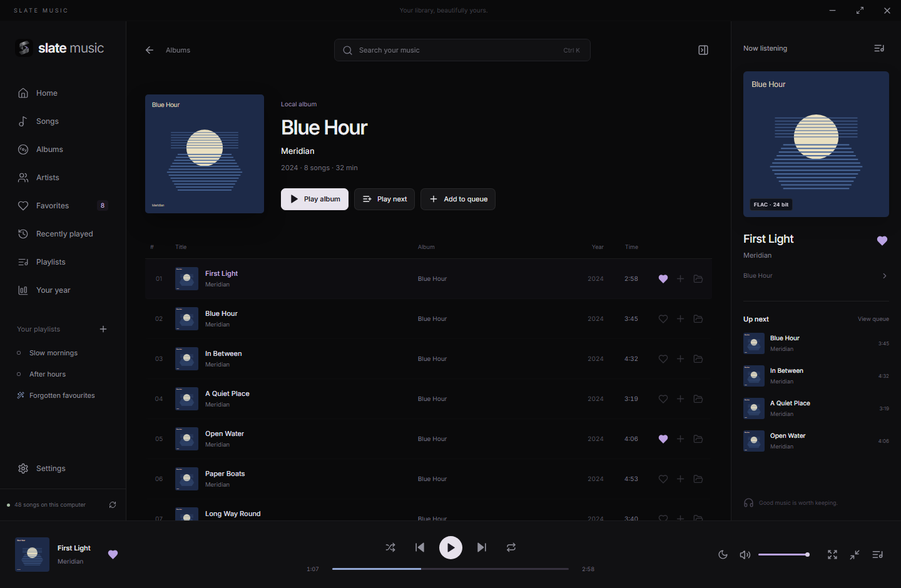Go to Recently played
Screen dimensions: 901x588
click(x=63, y=234)
